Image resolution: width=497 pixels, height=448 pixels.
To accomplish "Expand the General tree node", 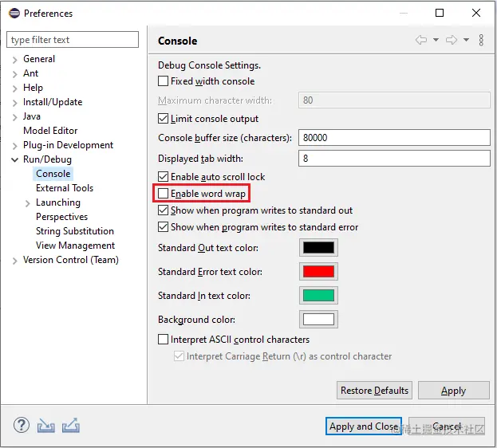I will pos(14,60).
